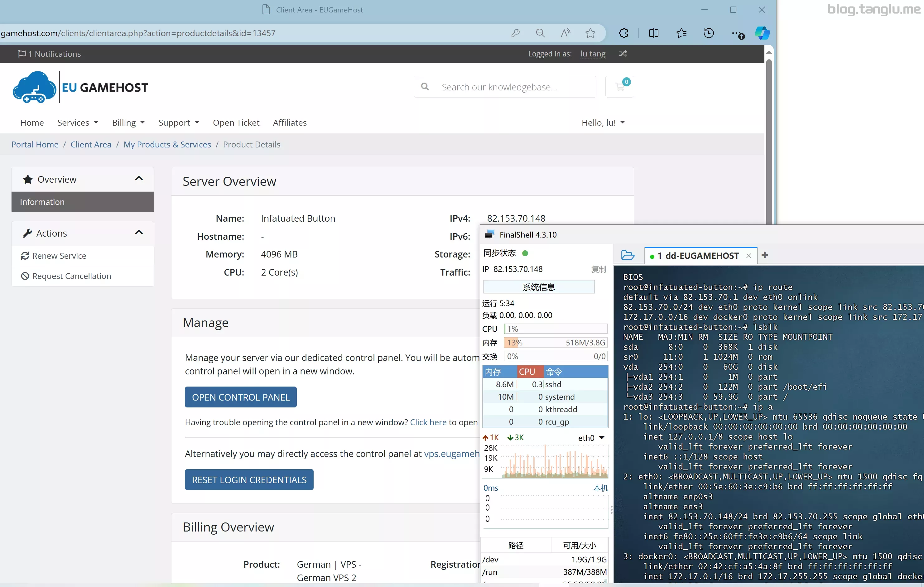Screen dimensions: 924x587
Task: Add page to favorites with star icon
Action: coord(590,33)
